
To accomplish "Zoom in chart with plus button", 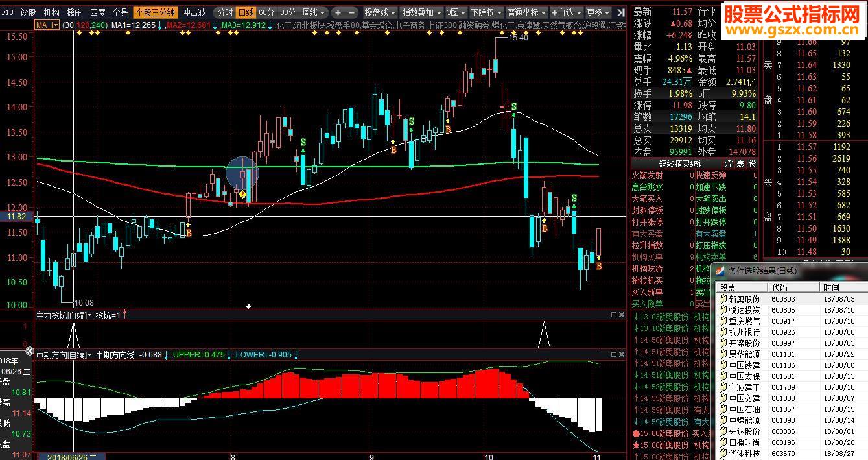I will [x=338, y=12].
